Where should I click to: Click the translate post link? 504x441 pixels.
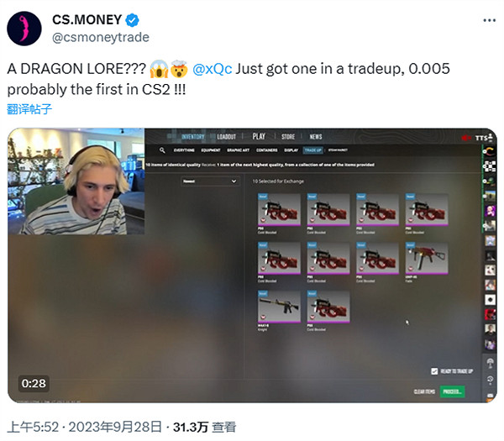click(x=29, y=109)
